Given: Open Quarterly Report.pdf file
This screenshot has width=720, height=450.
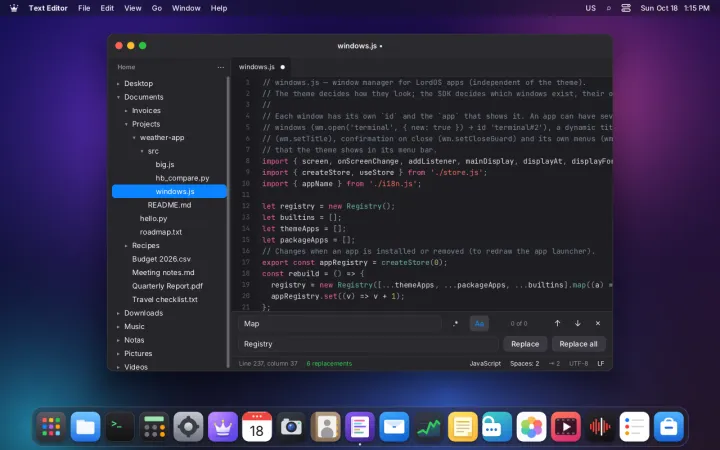Looking at the screenshot, I should click(169, 286).
